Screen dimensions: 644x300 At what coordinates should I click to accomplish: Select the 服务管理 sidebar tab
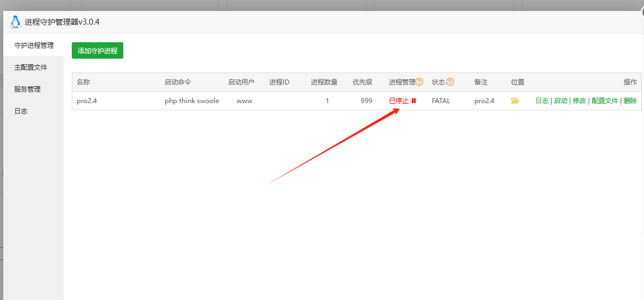pos(27,89)
